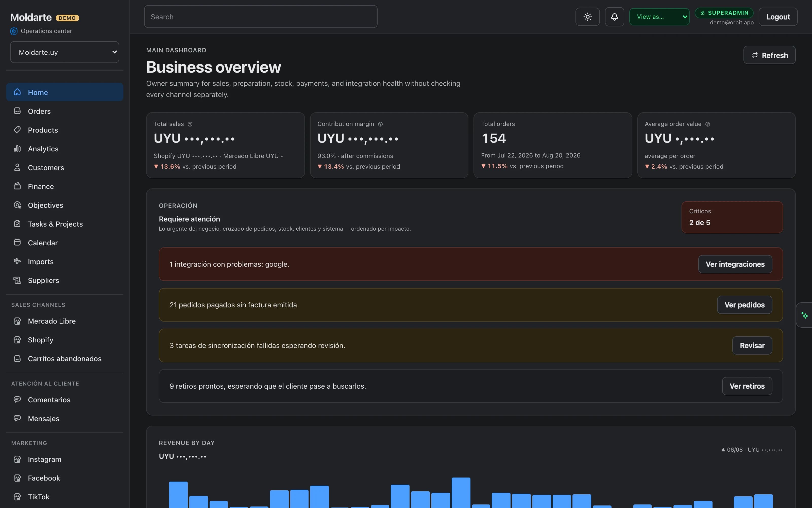Click the Operations center logo icon
Screen dimensions: 812x508
14,31
